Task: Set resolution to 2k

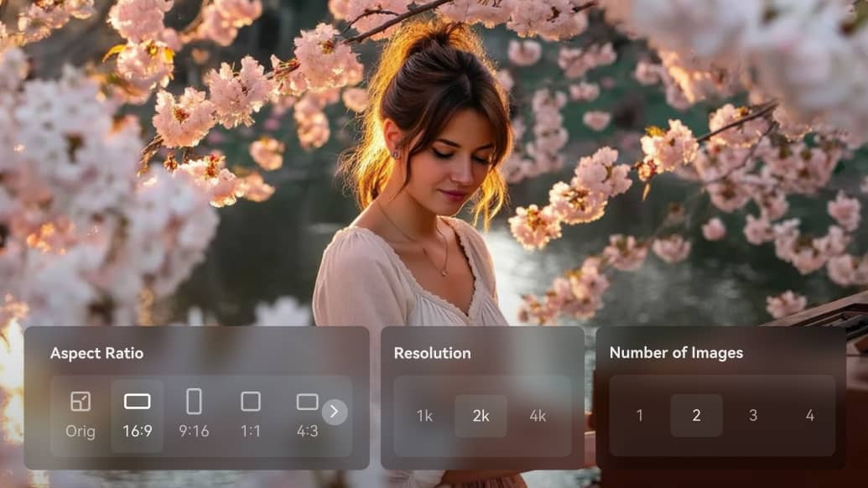Action: tap(481, 416)
